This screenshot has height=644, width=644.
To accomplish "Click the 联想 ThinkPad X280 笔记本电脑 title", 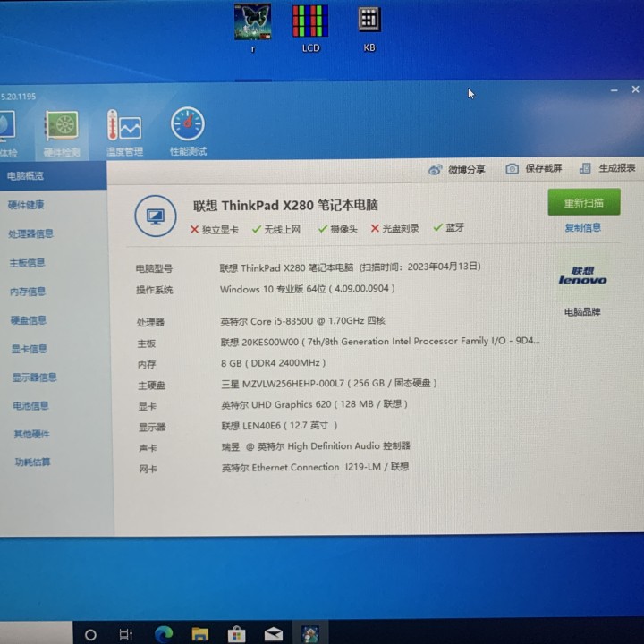I will tap(285, 205).
